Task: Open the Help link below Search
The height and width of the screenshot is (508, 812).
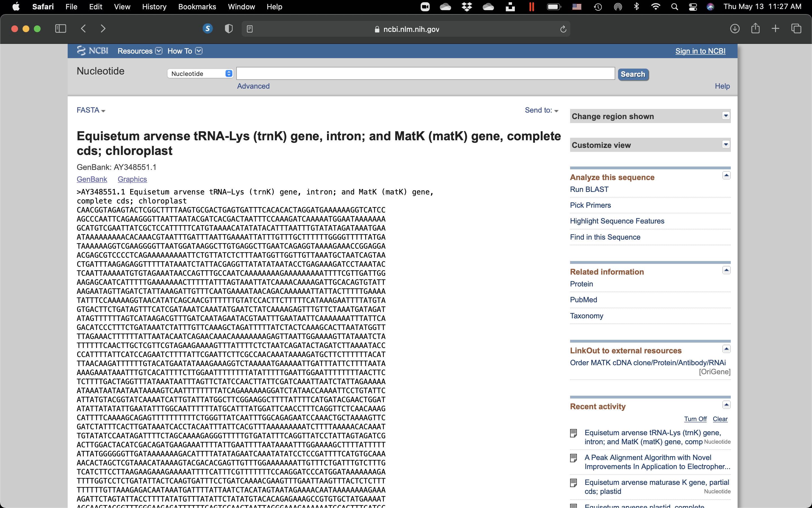Action: point(722,86)
